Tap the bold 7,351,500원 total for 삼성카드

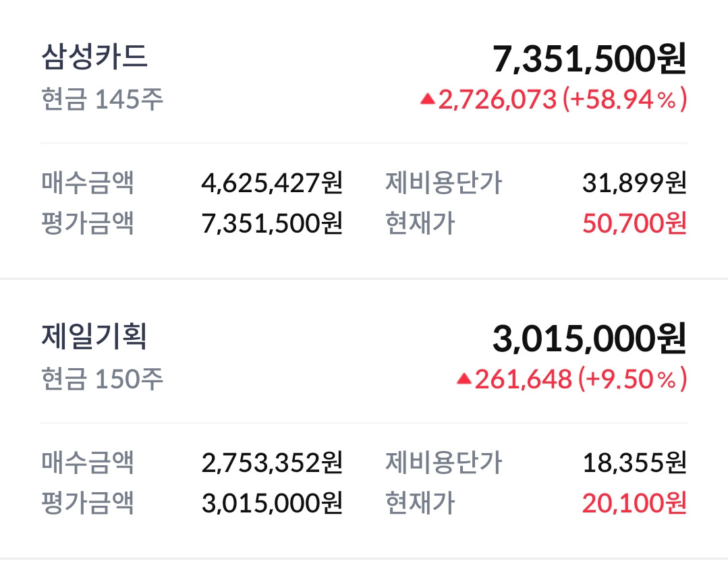[589, 59]
